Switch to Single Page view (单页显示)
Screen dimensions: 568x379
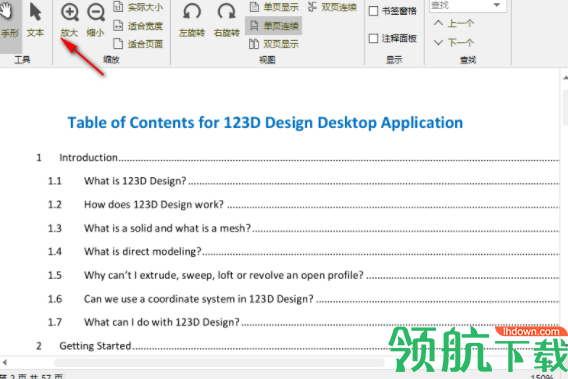tap(274, 7)
